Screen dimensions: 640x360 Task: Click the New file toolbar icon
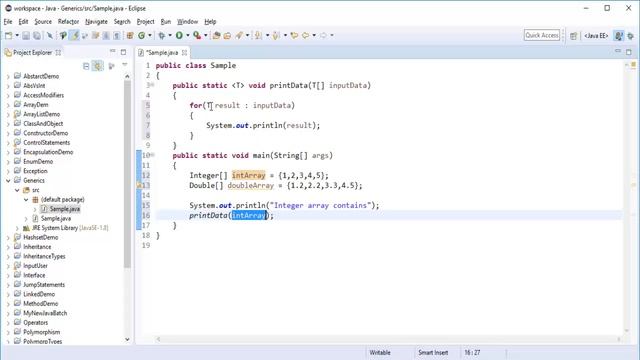(9, 36)
